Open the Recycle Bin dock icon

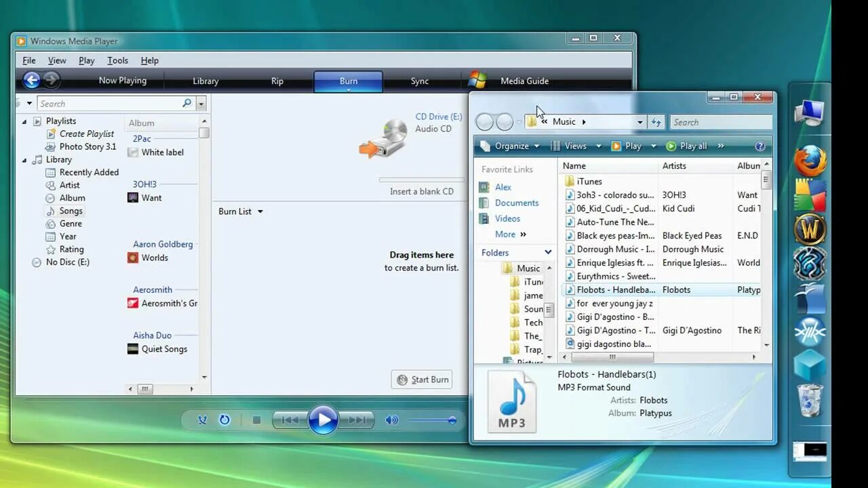(810, 400)
